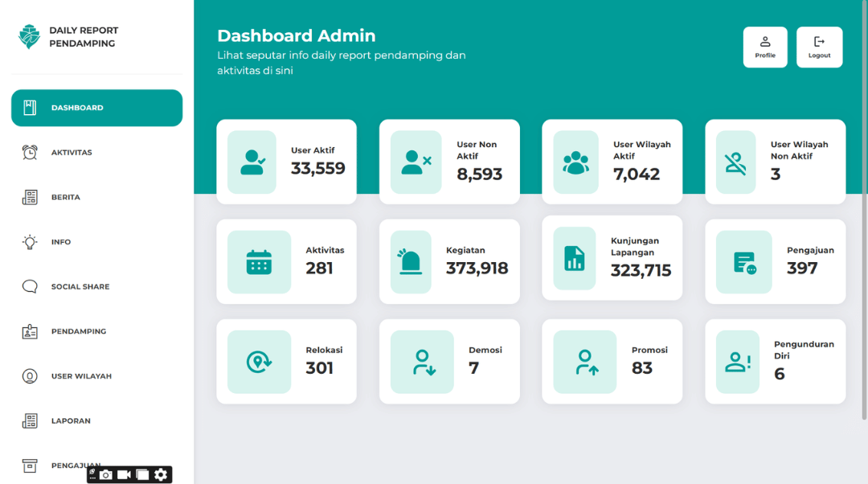Image resolution: width=868 pixels, height=484 pixels.
Task: Click the Profile button
Action: pos(765,47)
